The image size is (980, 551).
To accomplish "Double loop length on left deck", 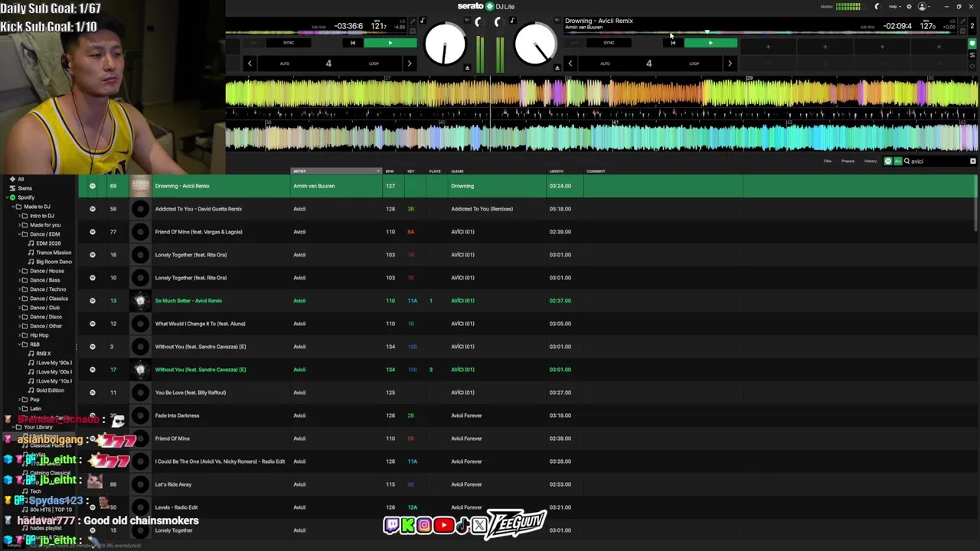I will point(409,64).
